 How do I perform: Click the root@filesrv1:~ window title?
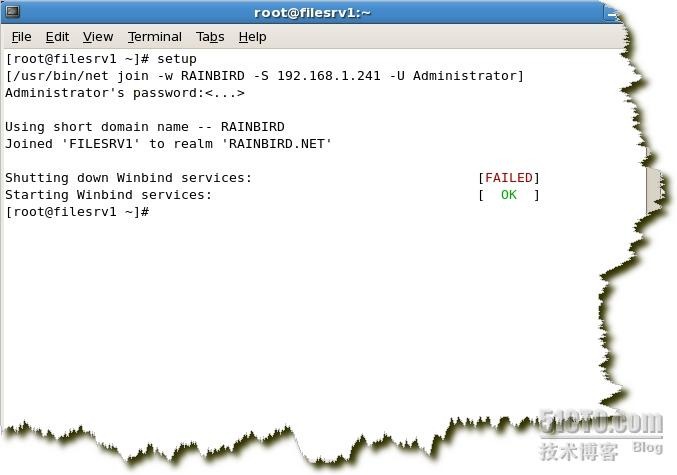312,13
